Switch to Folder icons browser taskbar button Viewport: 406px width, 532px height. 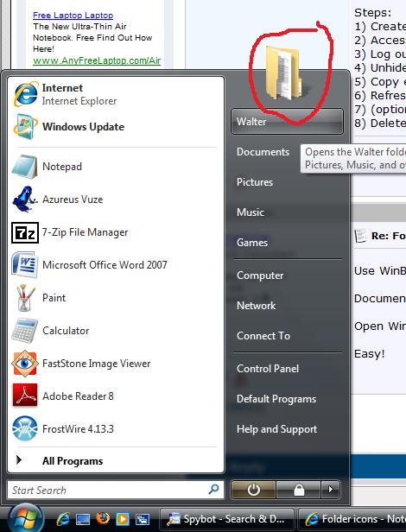pyautogui.click(x=352, y=519)
